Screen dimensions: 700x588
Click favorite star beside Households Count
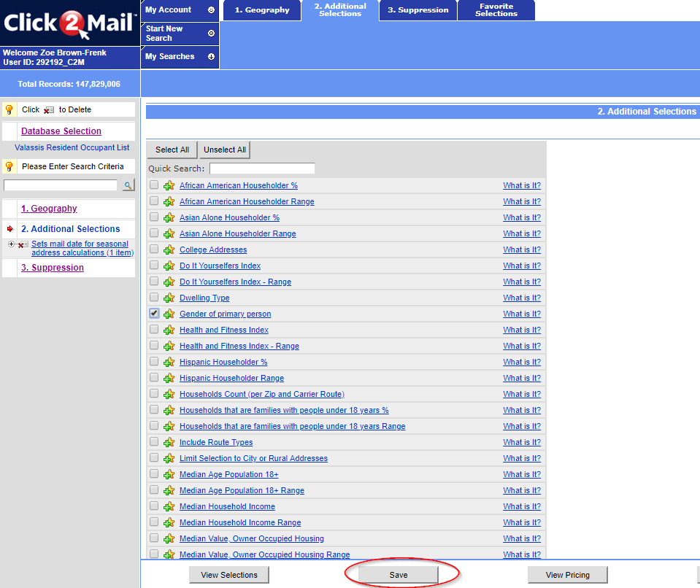coord(169,395)
